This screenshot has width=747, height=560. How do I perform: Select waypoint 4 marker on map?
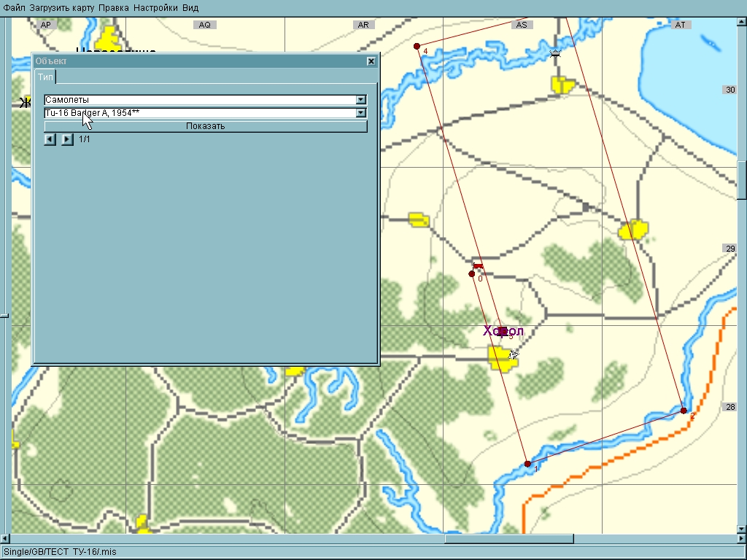[x=417, y=46]
